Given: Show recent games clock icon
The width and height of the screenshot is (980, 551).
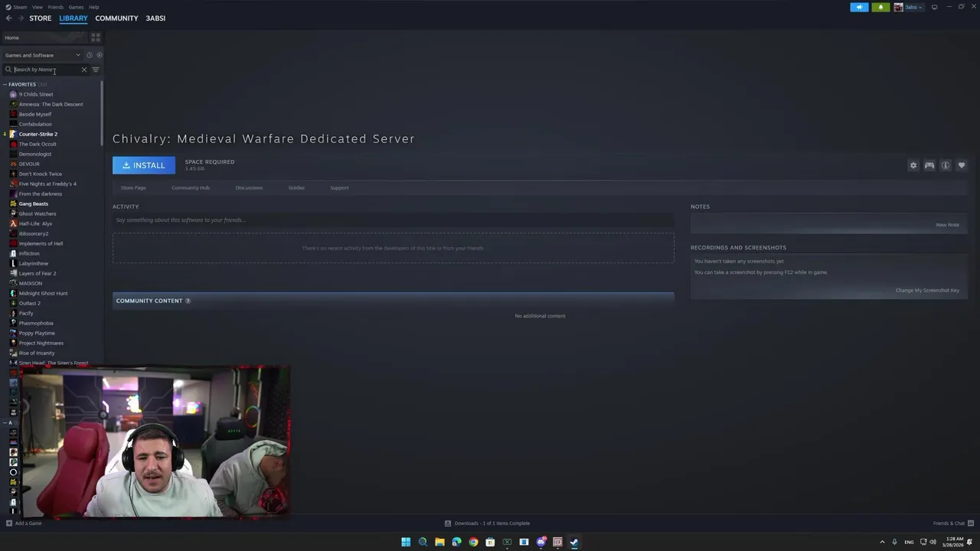Looking at the screenshot, I should pyautogui.click(x=89, y=55).
